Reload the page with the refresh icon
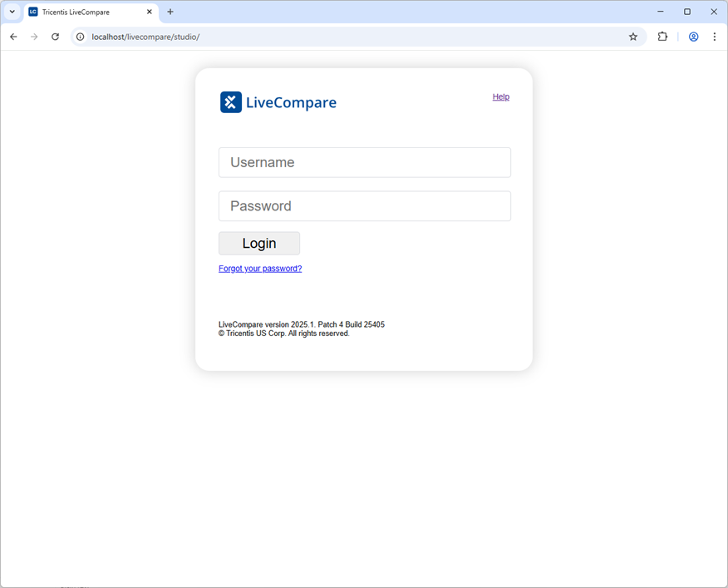 point(55,37)
